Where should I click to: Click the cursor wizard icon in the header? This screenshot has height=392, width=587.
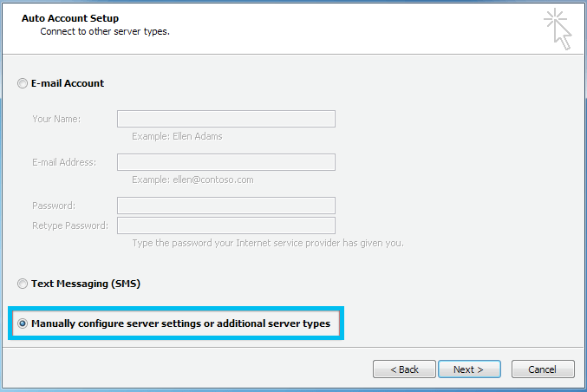(x=558, y=29)
